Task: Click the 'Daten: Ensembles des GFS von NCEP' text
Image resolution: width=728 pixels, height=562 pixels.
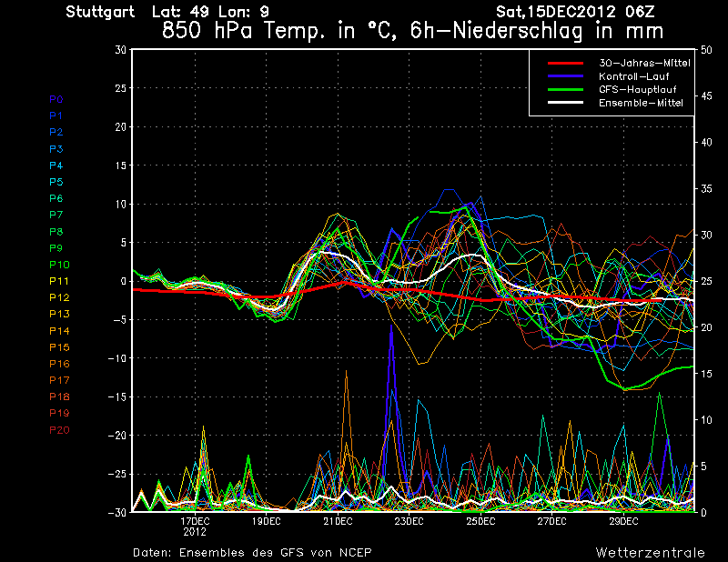Action: coord(252,553)
